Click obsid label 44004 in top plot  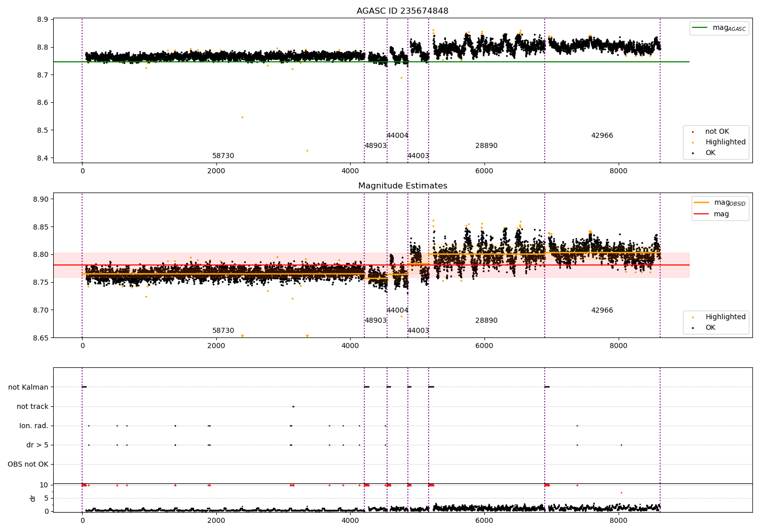point(397,136)
